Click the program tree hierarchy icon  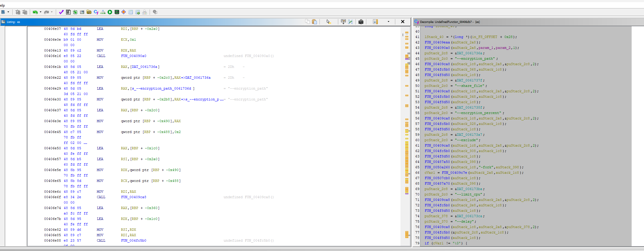pyautogui.click(x=103, y=12)
